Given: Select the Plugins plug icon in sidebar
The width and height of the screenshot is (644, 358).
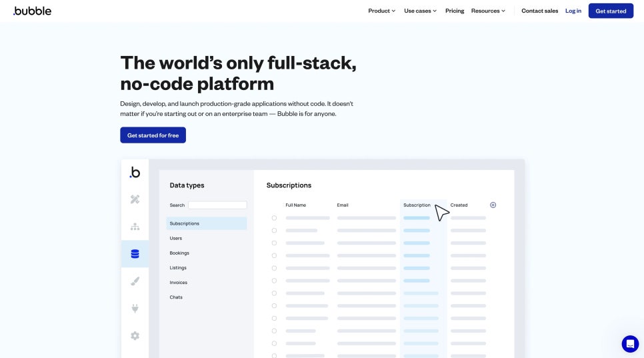Looking at the screenshot, I should tap(135, 308).
